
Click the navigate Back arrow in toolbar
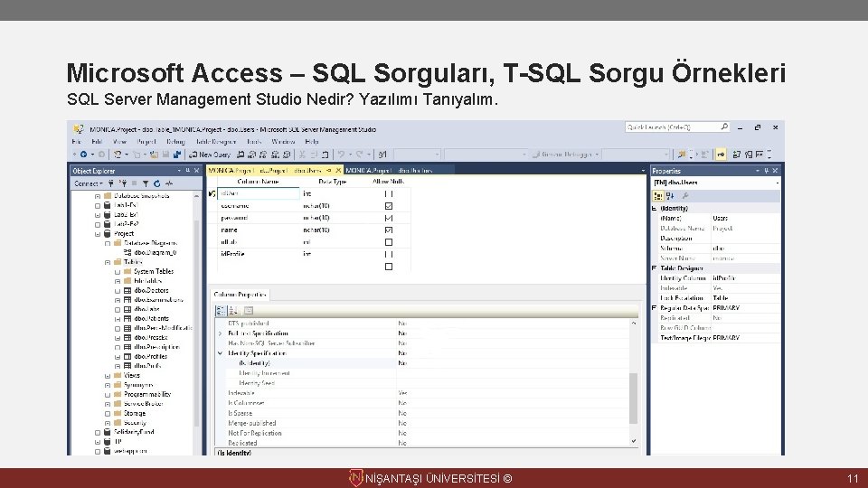[x=83, y=155]
